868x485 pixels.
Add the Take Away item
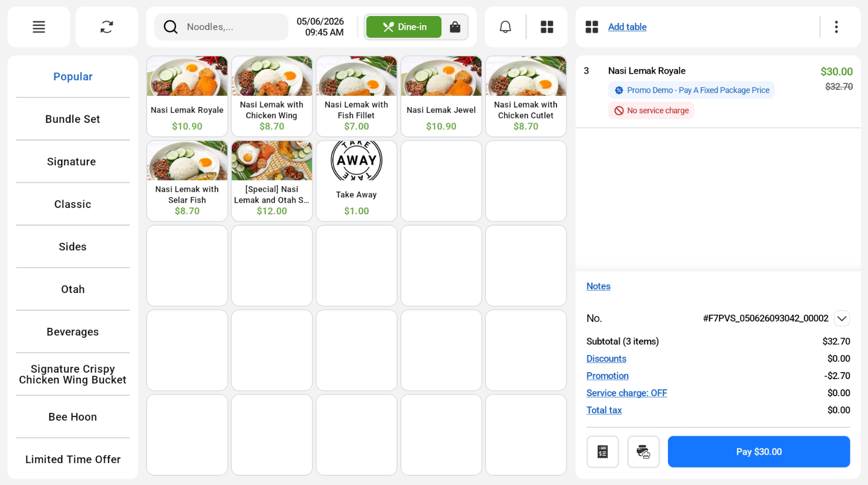(x=356, y=181)
